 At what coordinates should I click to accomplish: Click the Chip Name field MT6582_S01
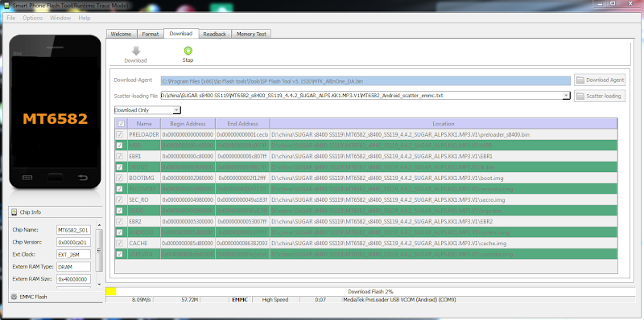(x=73, y=230)
